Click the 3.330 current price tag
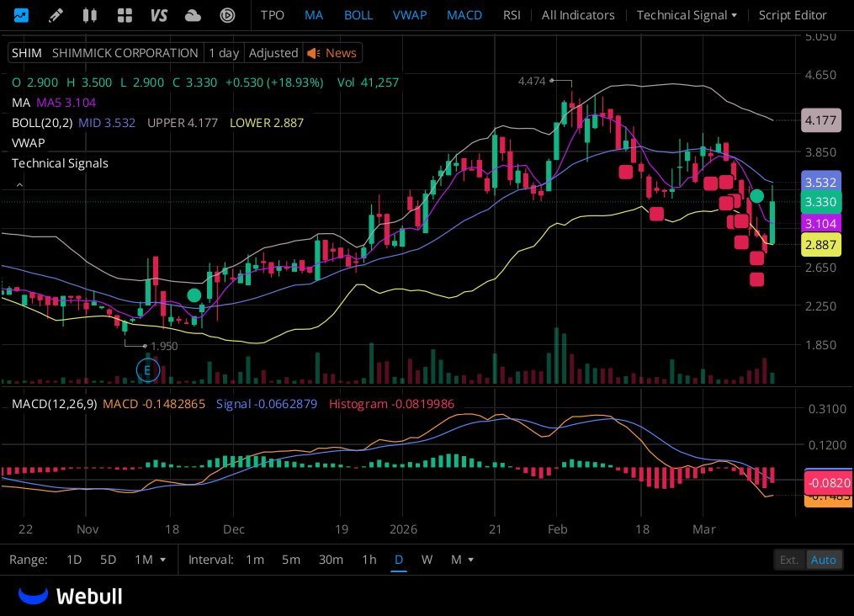The image size is (854, 616). (x=821, y=202)
